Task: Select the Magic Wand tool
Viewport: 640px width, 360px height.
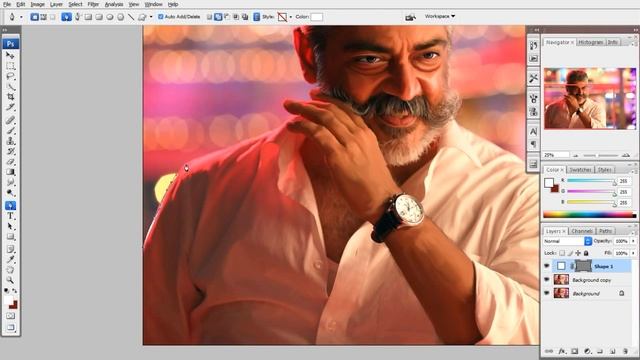Action: click(10, 86)
